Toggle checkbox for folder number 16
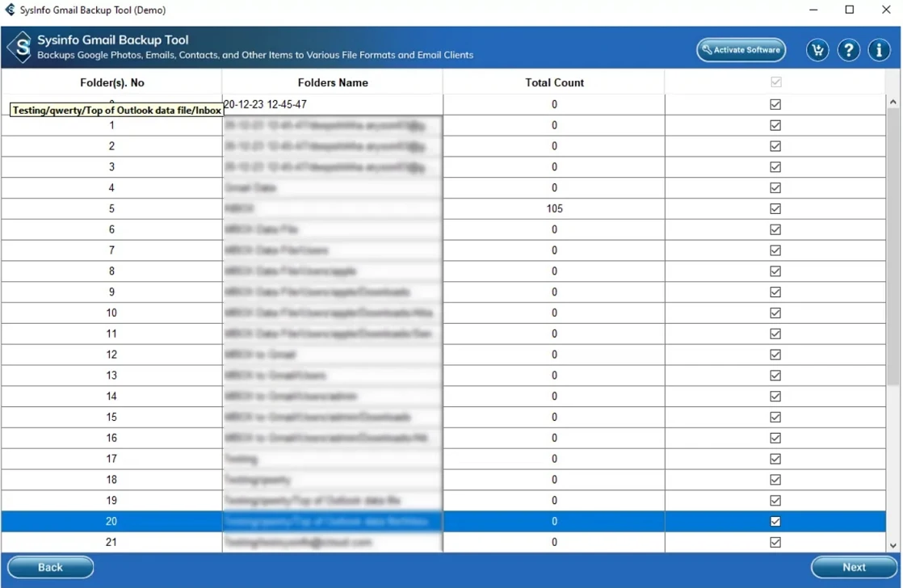The width and height of the screenshot is (903, 588). pos(775,438)
